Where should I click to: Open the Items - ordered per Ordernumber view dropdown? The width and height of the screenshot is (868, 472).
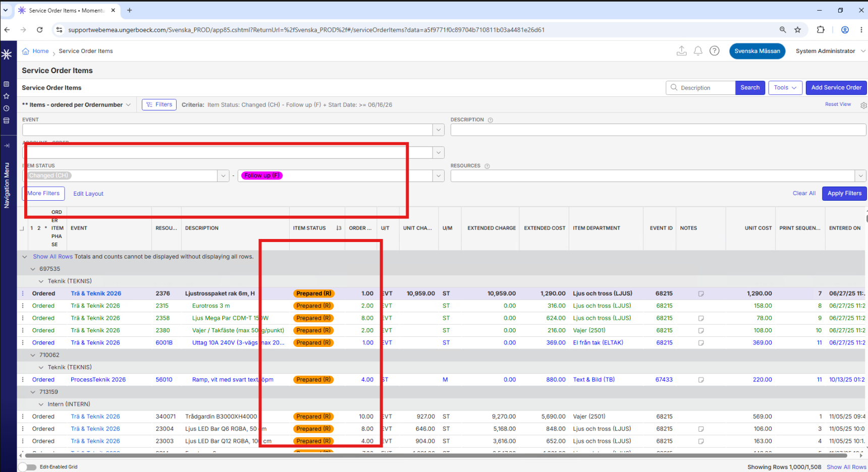(76, 105)
